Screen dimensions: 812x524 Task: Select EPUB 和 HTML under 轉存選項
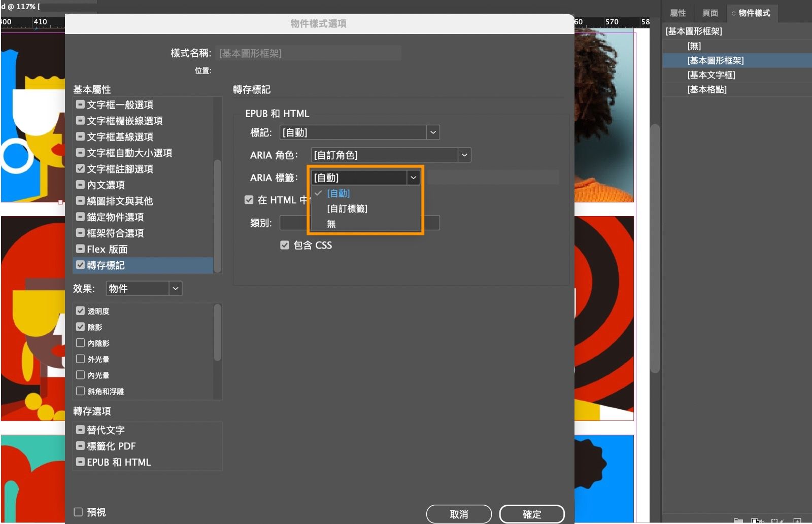click(119, 462)
